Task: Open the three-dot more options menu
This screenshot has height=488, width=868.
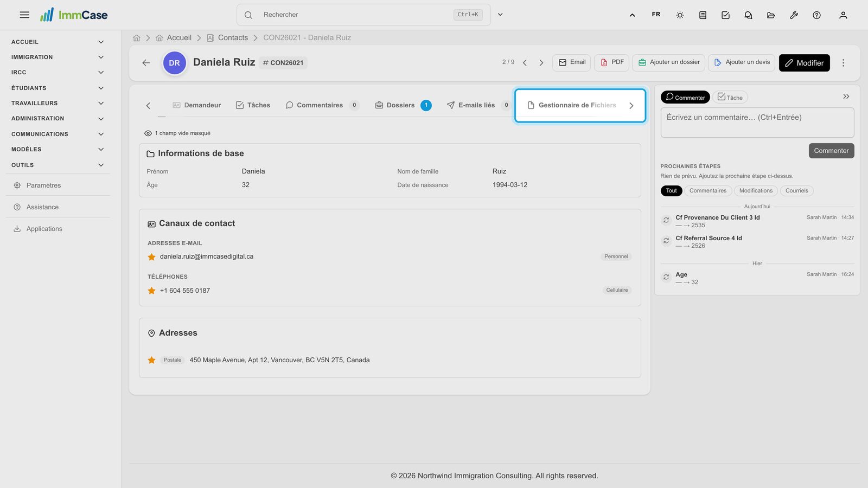Action: tap(843, 63)
